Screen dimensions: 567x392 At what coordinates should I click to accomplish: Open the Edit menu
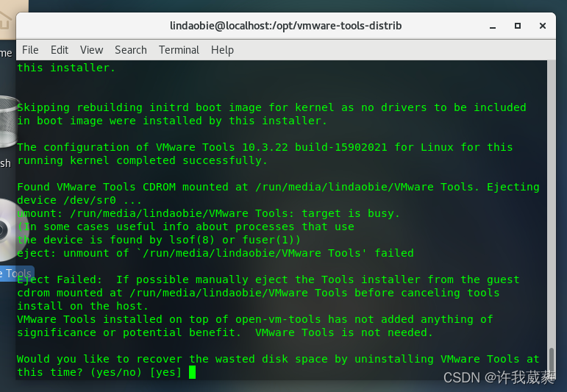point(60,50)
